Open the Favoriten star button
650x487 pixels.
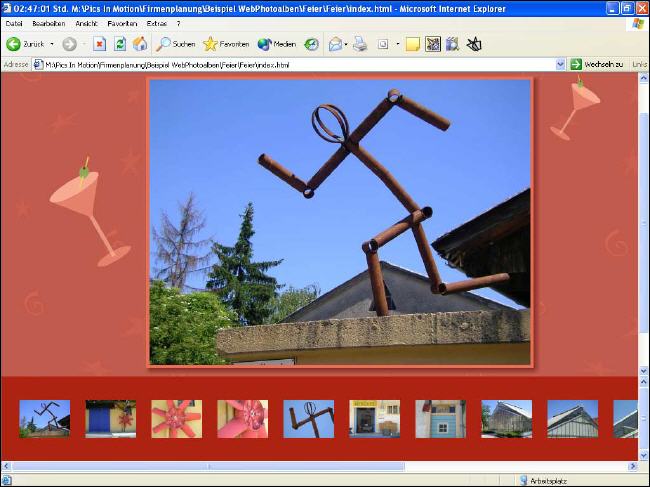(226, 44)
